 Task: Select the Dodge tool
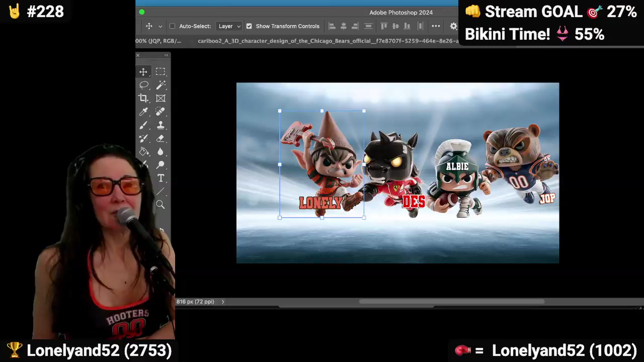pyautogui.click(x=160, y=165)
